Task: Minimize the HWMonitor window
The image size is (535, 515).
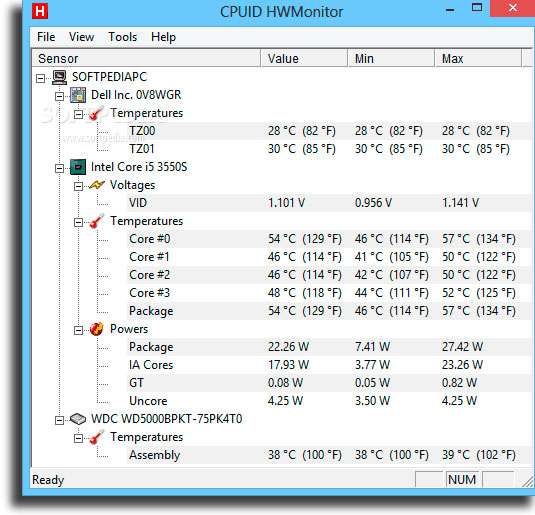Action: coord(450,10)
